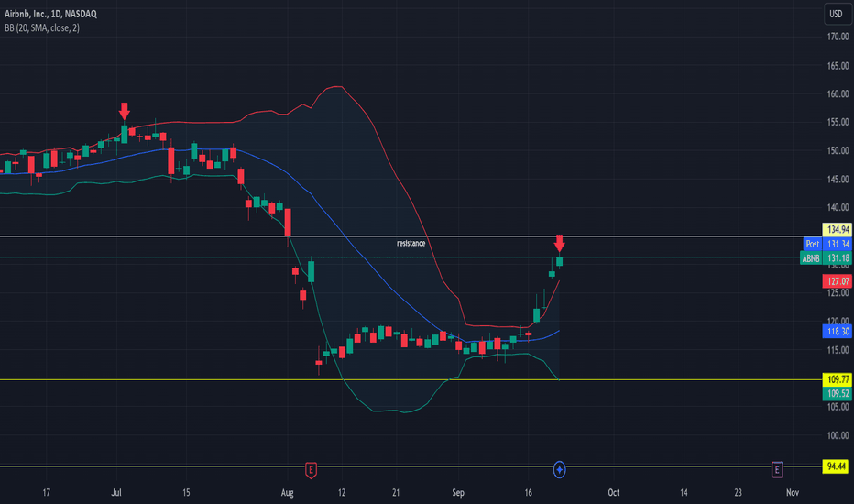Click the Sep date on time axis

(x=458, y=493)
